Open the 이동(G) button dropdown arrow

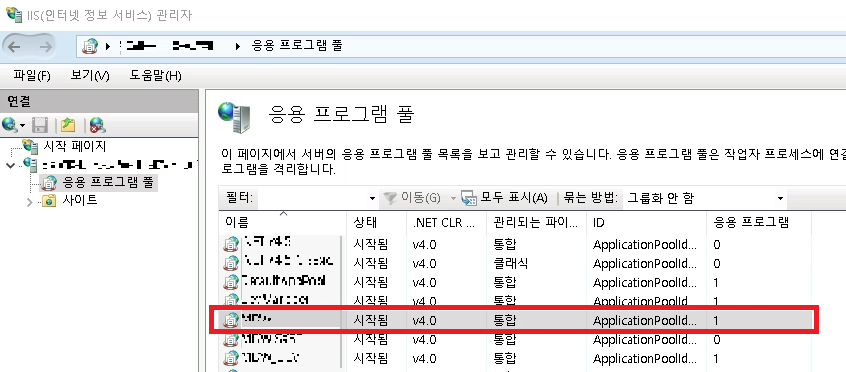click(x=453, y=198)
